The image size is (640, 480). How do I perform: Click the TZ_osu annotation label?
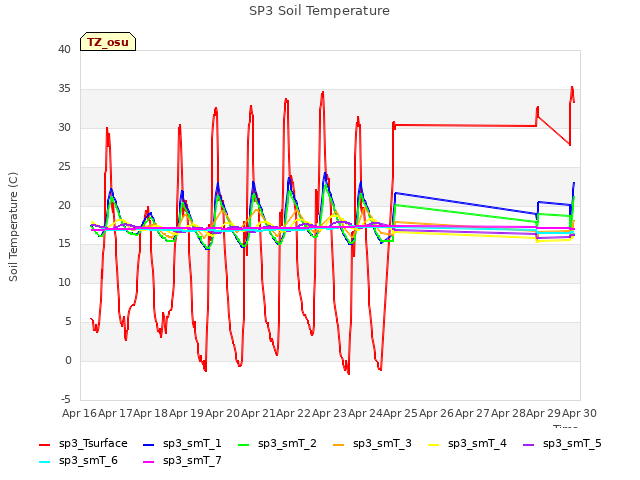(108, 42)
